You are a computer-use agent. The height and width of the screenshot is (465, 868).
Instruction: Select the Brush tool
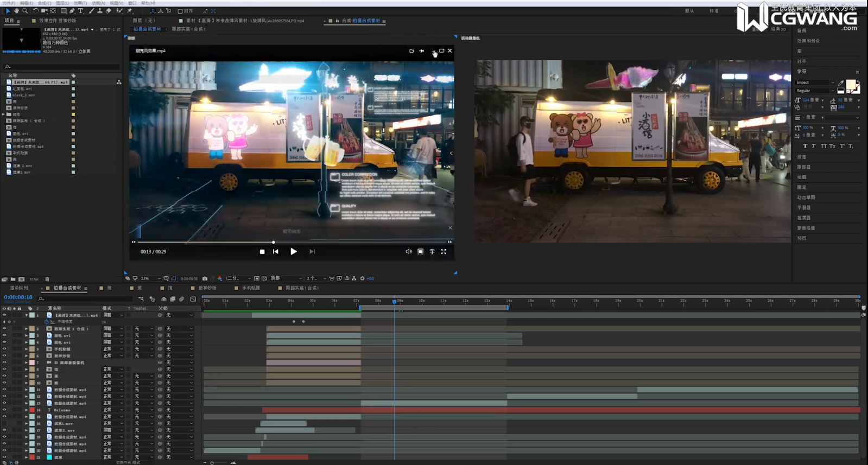(91, 11)
